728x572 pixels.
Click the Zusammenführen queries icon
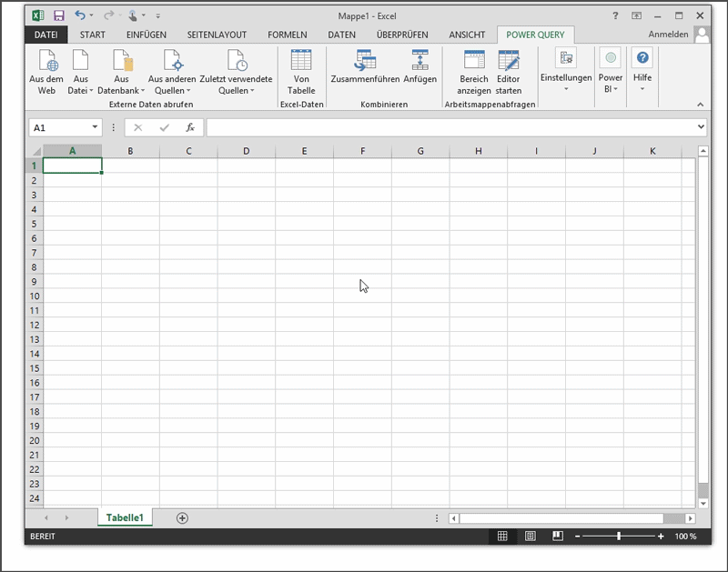click(366, 62)
